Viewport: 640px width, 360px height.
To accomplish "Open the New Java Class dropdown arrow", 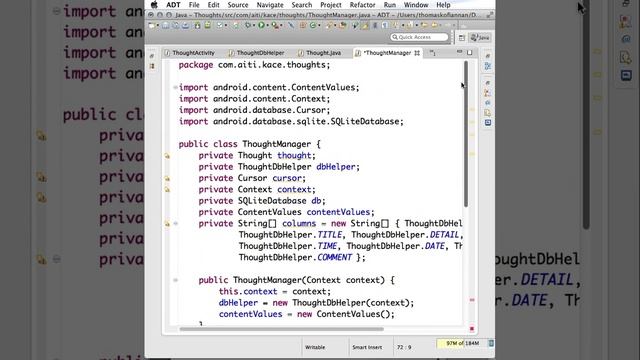I will [x=319, y=25].
